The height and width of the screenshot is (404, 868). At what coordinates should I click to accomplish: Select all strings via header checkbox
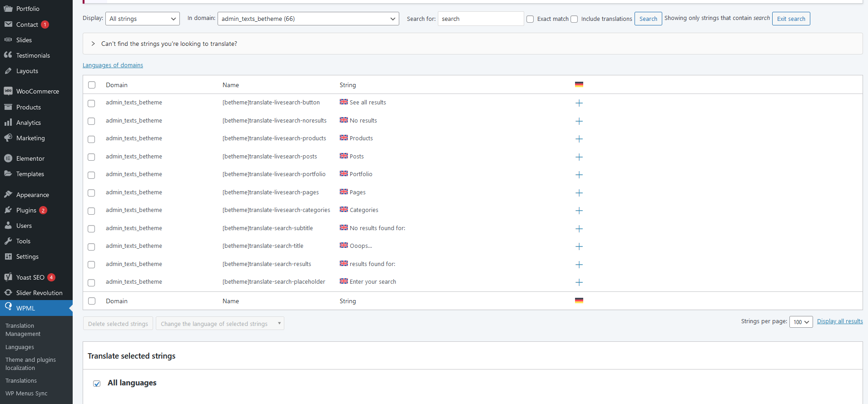[x=92, y=85]
